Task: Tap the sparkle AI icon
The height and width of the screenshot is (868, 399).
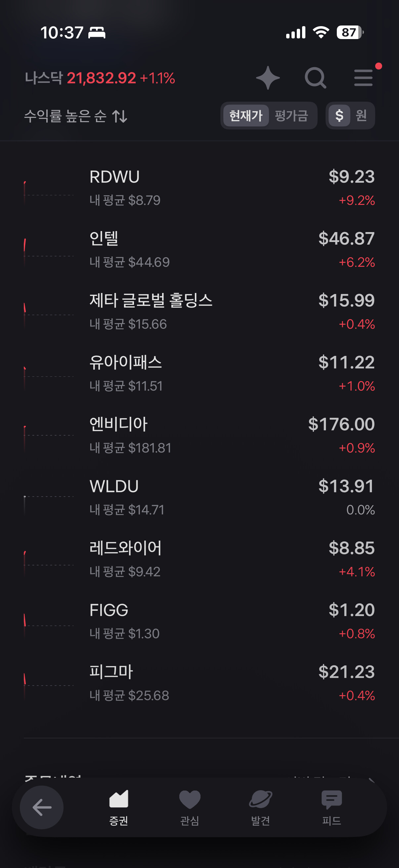Action: [268, 78]
